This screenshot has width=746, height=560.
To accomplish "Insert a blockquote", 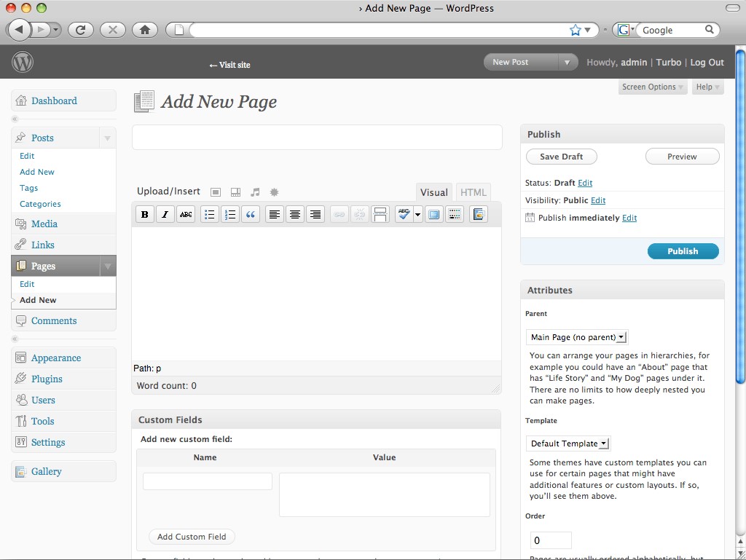I will click(251, 214).
